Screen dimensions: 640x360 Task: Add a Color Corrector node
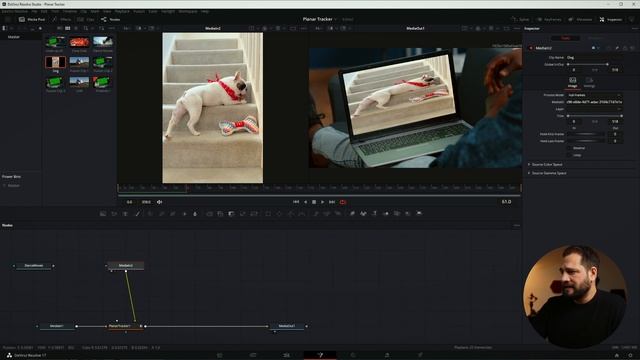coord(150,213)
